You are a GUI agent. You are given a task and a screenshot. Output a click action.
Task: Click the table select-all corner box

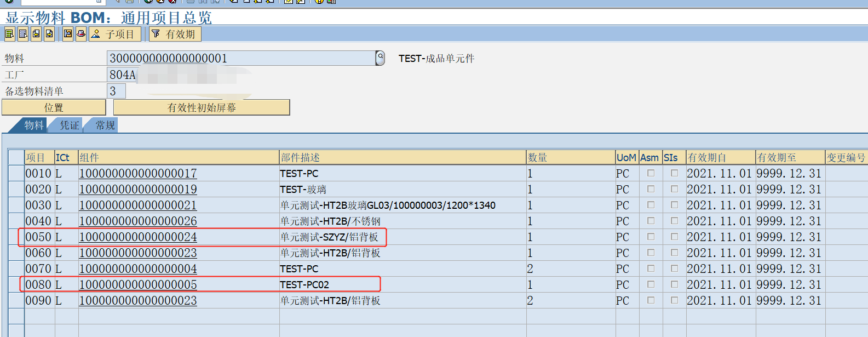16,157
